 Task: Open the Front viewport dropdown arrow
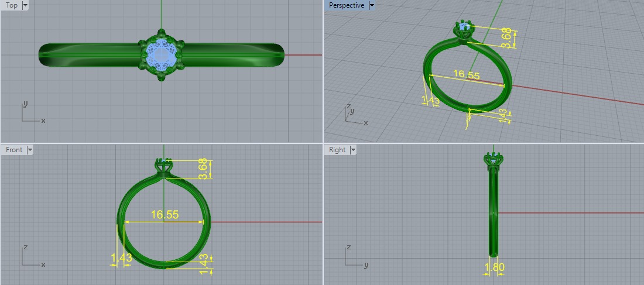30,150
